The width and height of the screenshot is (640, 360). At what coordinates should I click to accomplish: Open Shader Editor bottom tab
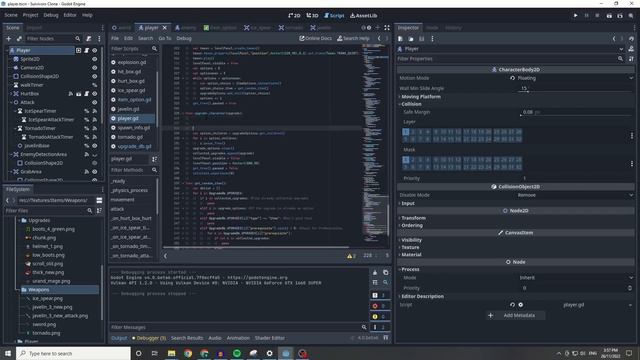270,338
